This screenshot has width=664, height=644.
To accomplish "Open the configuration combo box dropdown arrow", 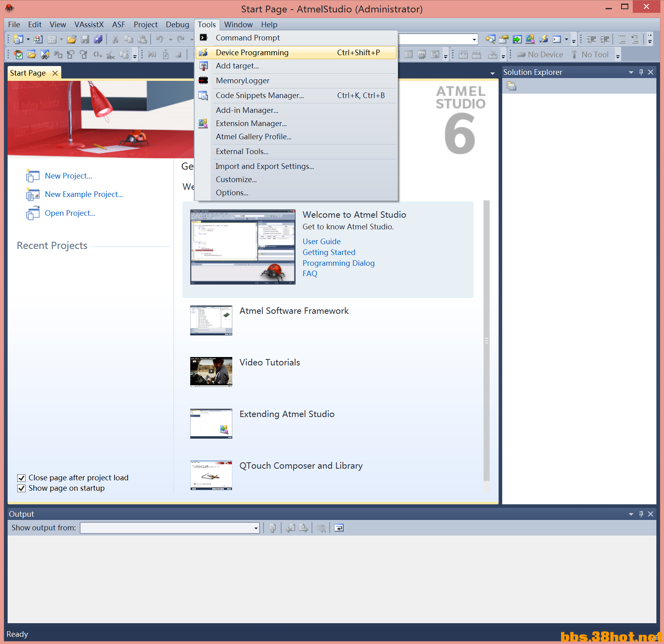I will click(474, 39).
